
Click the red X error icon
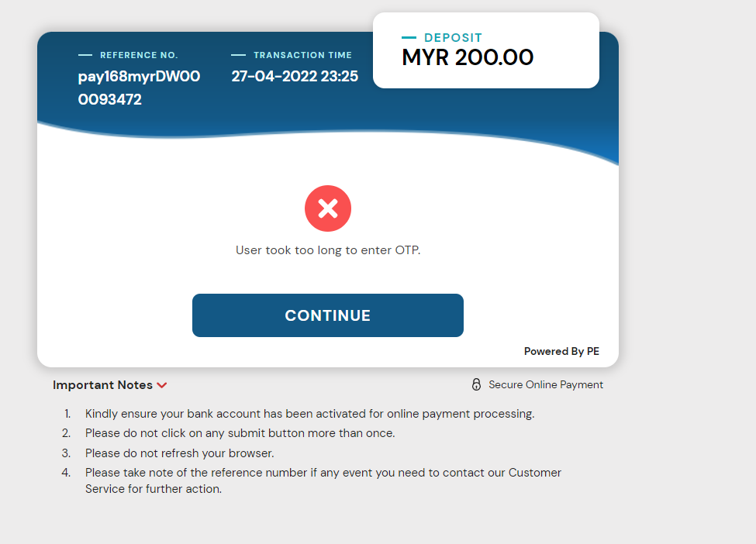point(328,208)
